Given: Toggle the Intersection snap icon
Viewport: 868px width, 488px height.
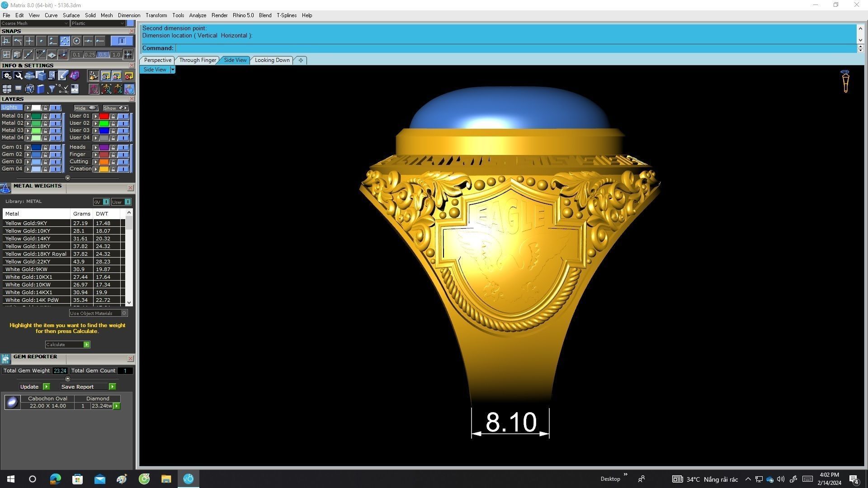Looking at the screenshot, I should coord(29,41).
